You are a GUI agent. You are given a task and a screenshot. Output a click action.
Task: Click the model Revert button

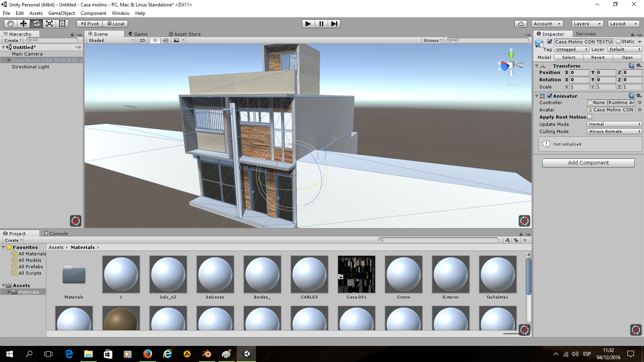pyautogui.click(x=598, y=58)
